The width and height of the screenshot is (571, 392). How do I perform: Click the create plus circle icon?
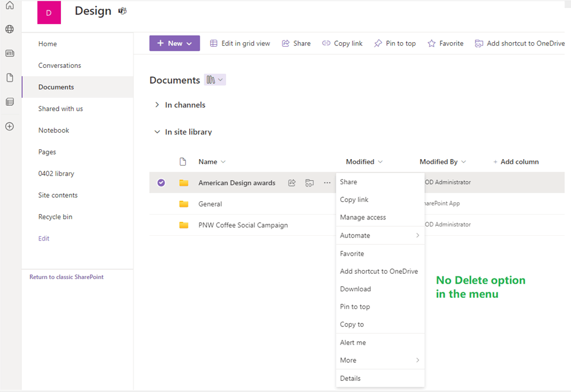pos(10,126)
